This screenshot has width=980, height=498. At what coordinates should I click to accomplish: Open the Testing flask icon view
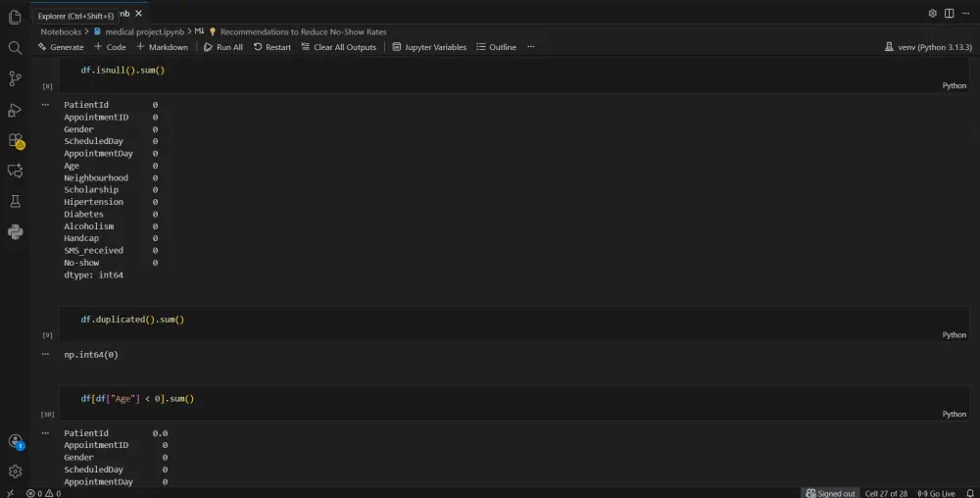(15, 201)
